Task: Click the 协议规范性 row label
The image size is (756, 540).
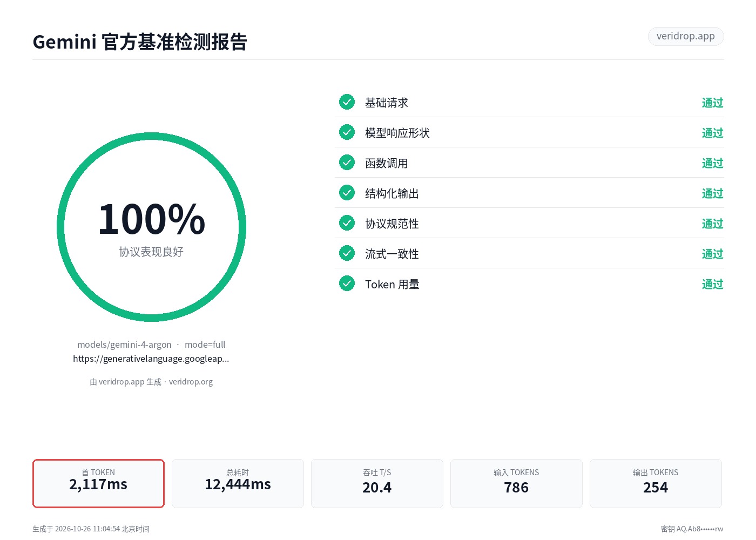Action: tap(392, 224)
